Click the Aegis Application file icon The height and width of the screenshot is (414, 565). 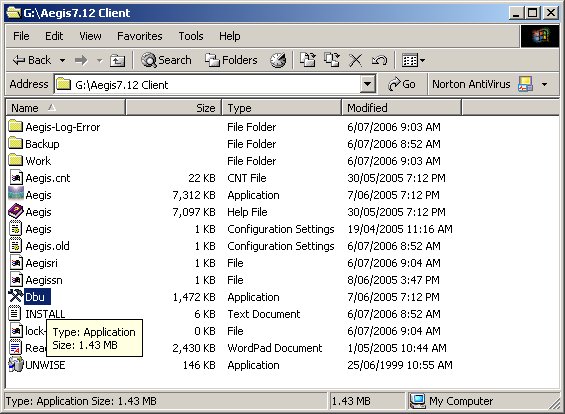click(x=16, y=193)
